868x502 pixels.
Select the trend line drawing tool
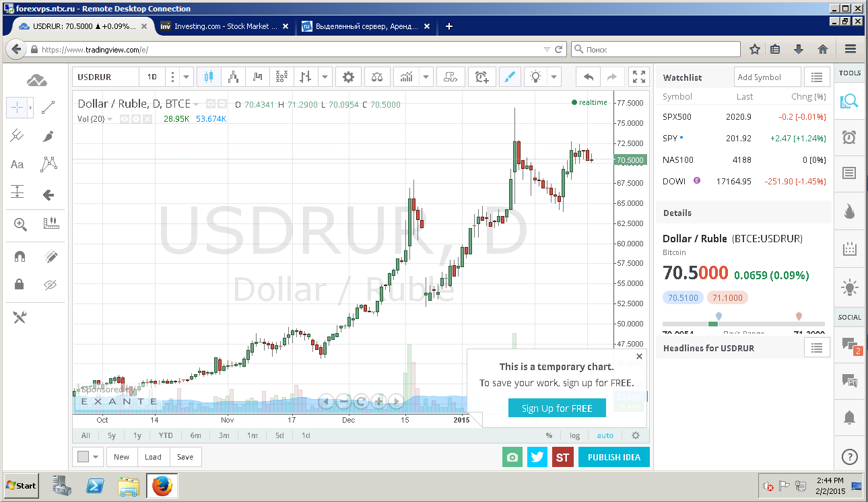48,107
